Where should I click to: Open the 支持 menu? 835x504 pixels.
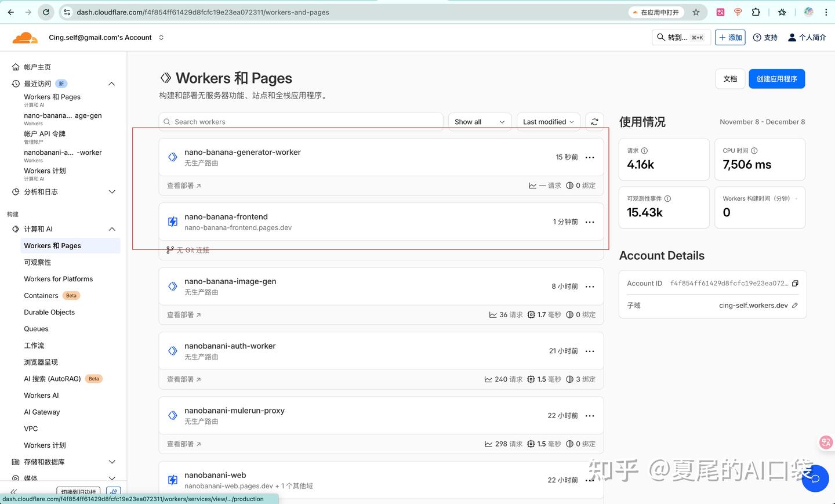(765, 37)
